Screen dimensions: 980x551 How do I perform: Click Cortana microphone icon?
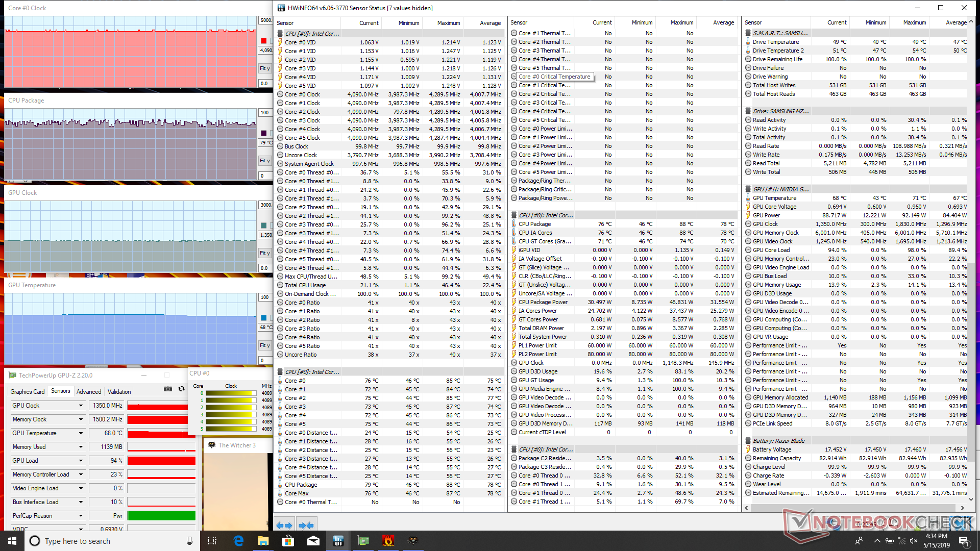[189, 541]
